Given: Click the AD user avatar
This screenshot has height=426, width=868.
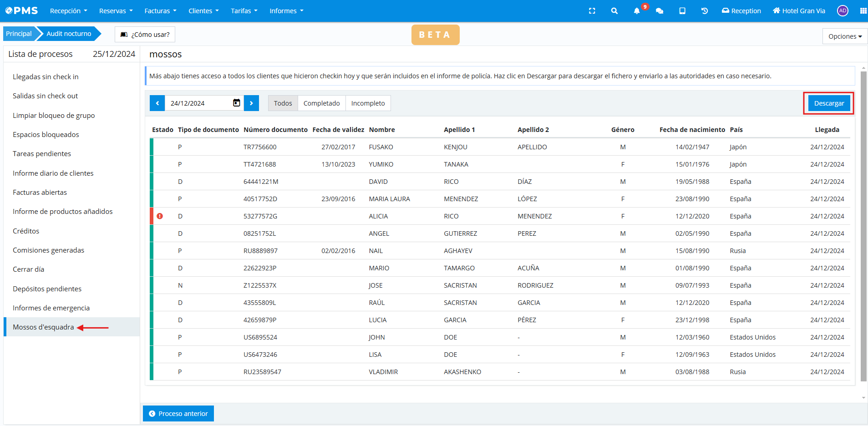Looking at the screenshot, I should (x=843, y=11).
